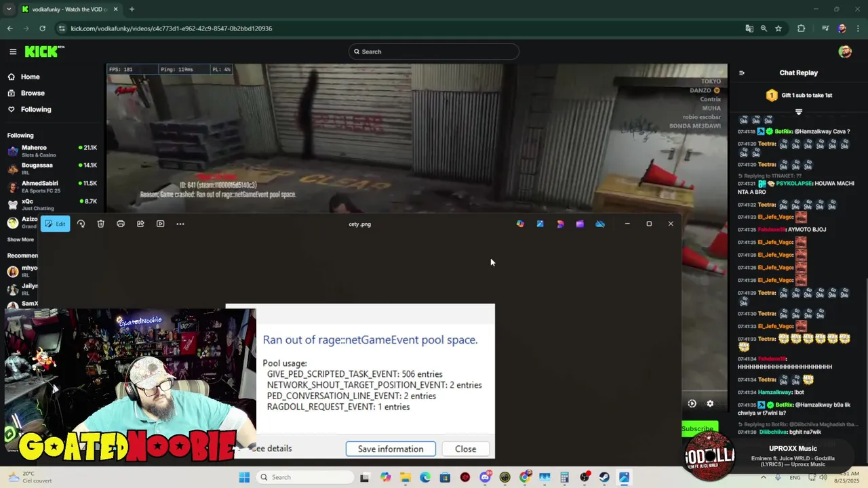
Task: Bookmark this page with star icon
Action: 778,28
